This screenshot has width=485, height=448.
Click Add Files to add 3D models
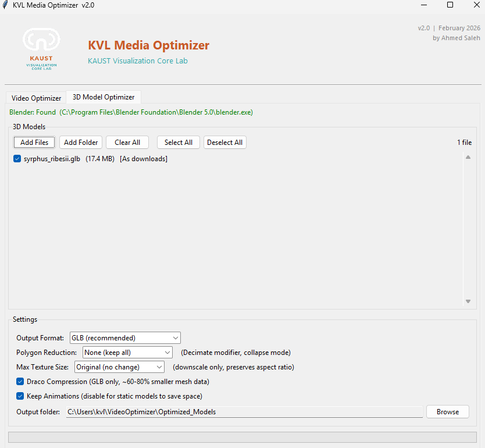point(34,142)
